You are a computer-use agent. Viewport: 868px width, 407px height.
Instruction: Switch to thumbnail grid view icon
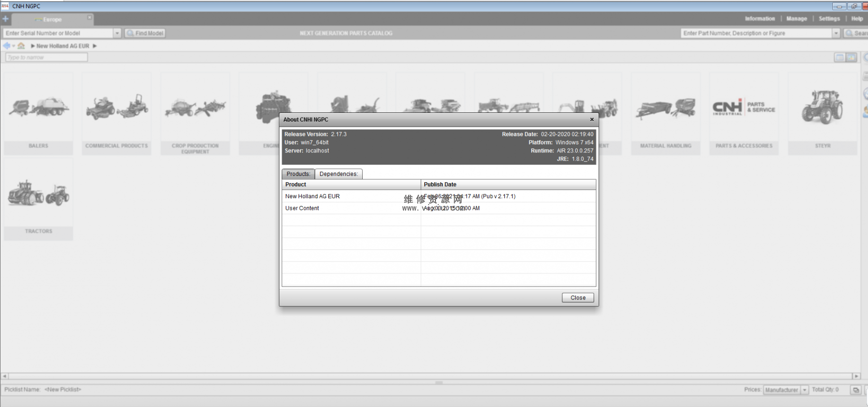click(852, 57)
